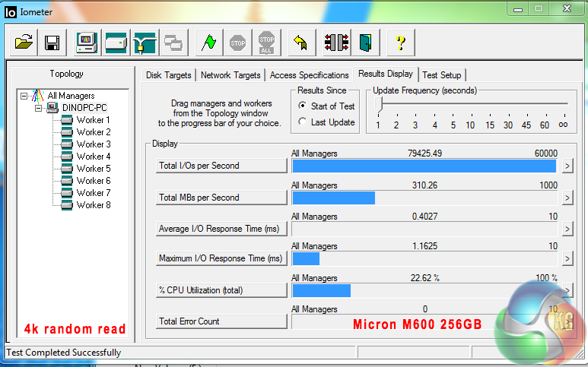Exit Iometer door icon
588x367 pixels.
tap(366, 43)
